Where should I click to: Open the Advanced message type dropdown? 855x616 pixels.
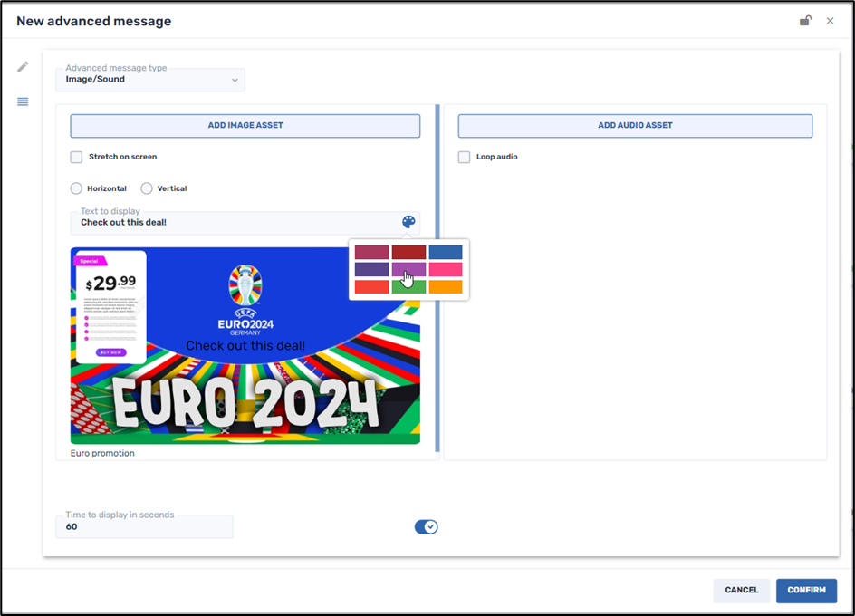click(150, 80)
